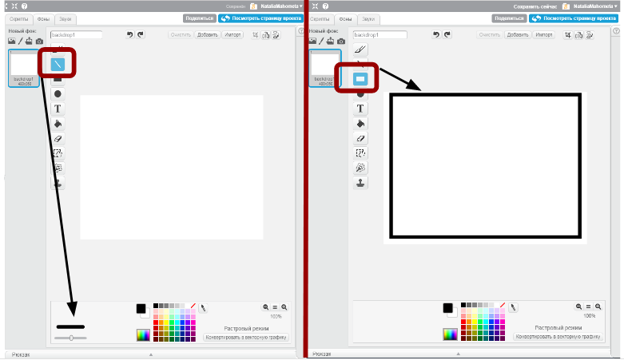This screenshot has width=624, height=364.
Task: Click Redo in the rectangle-drawing editor
Action: (x=447, y=34)
